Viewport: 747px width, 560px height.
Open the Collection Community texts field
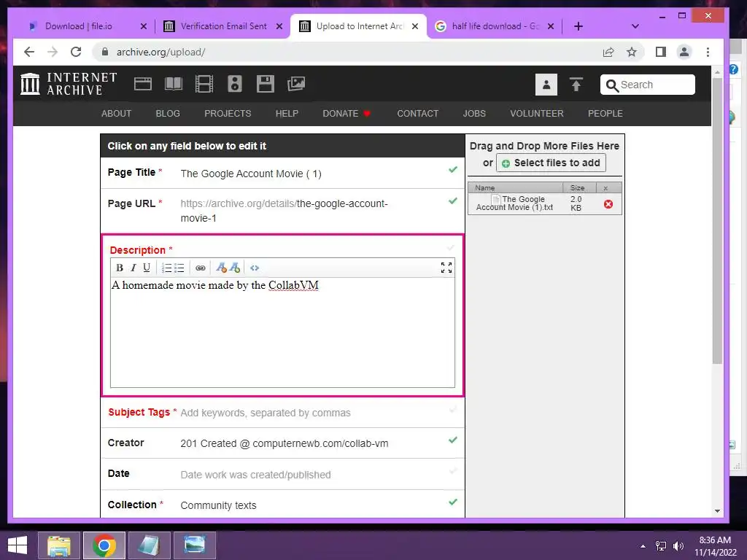click(282, 505)
